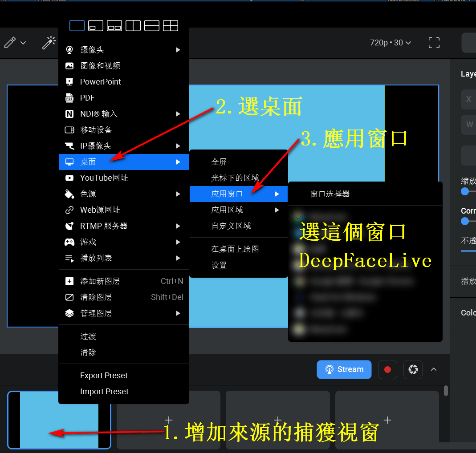
Task: Click the fullscreen preview icon
Action: pos(434,43)
